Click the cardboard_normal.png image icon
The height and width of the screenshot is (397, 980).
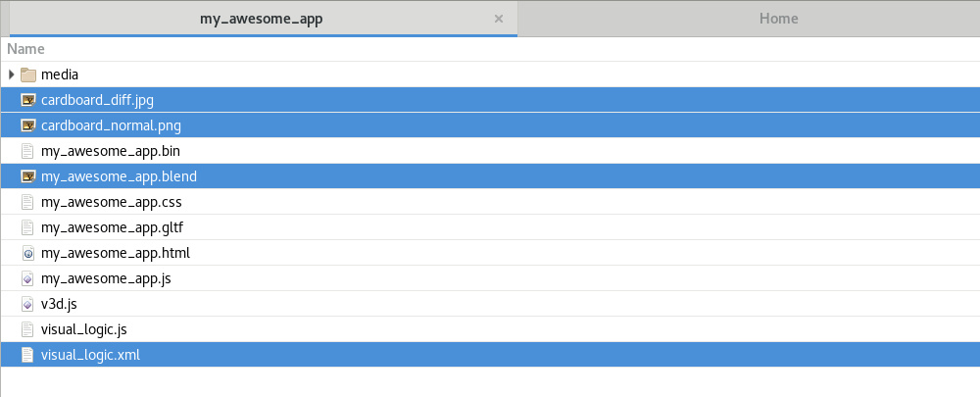tap(28, 125)
